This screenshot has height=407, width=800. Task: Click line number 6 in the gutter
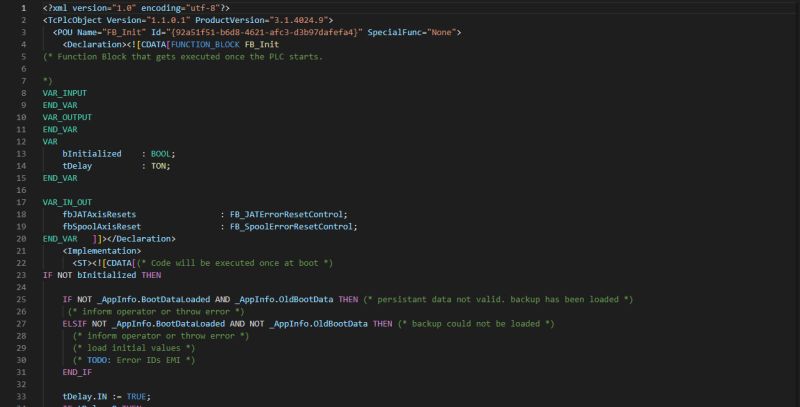[x=23, y=69]
